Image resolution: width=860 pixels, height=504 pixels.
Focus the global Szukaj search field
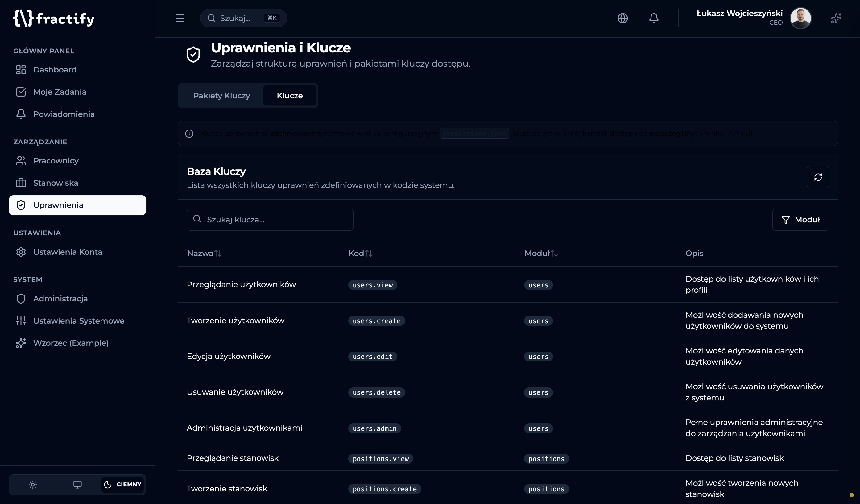(243, 18)
